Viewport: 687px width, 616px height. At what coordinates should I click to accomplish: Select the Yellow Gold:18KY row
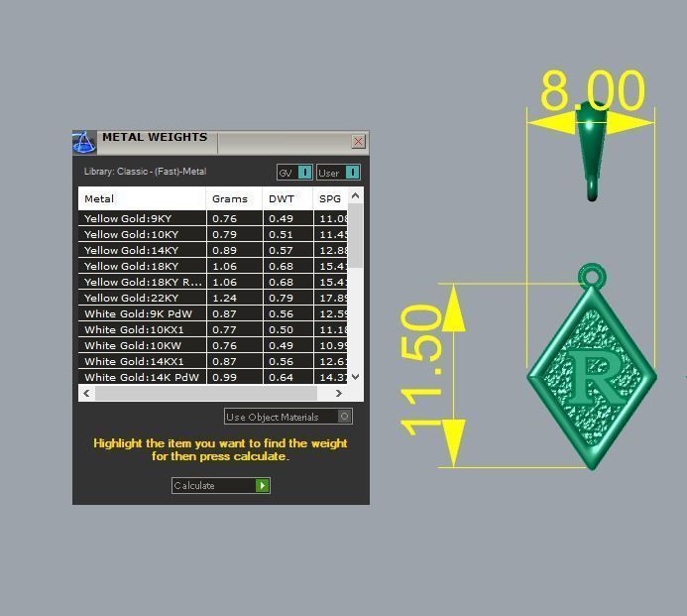tap(213, 266)
